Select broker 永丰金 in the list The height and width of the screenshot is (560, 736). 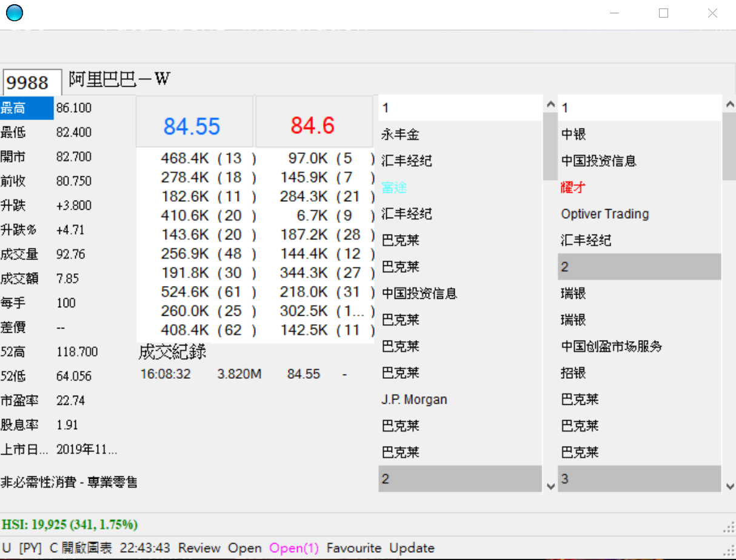[461, 135]
